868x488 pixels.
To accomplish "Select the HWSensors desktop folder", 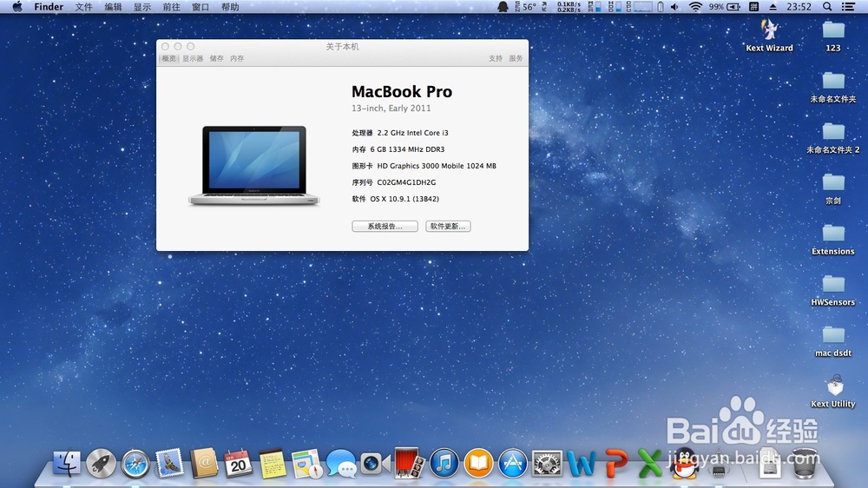I will coord(833,290).
